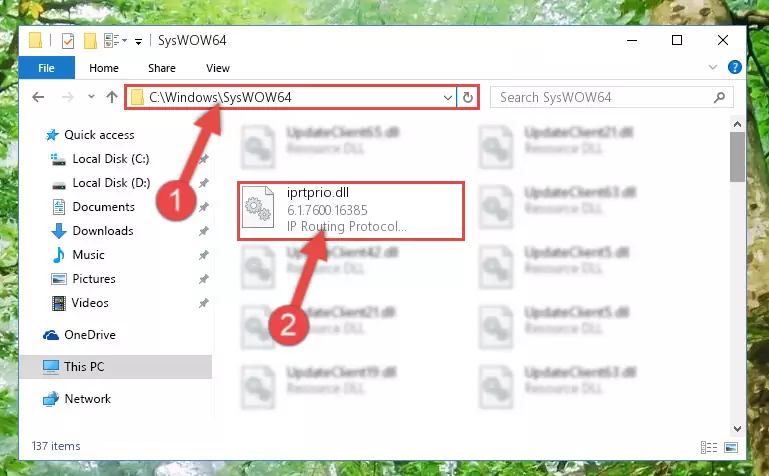Click the search magnifier icon

[x=719, y=98]
